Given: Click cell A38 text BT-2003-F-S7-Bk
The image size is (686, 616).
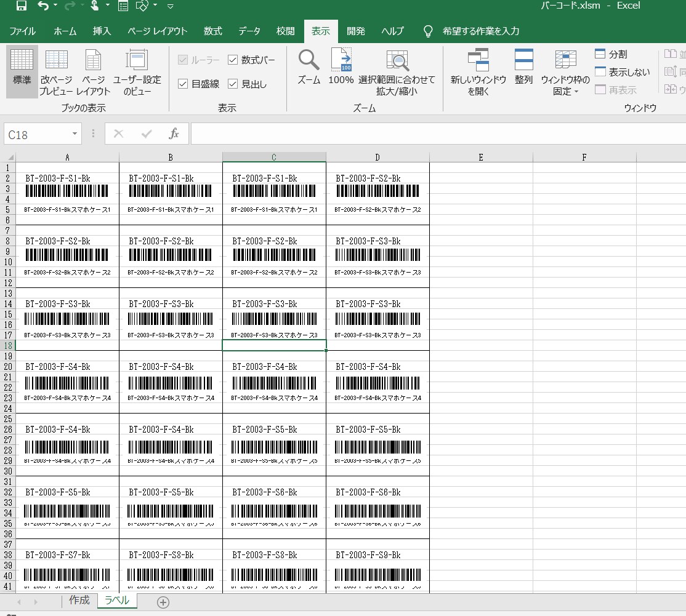Looking at the screenshot, I should click(58, 555).
